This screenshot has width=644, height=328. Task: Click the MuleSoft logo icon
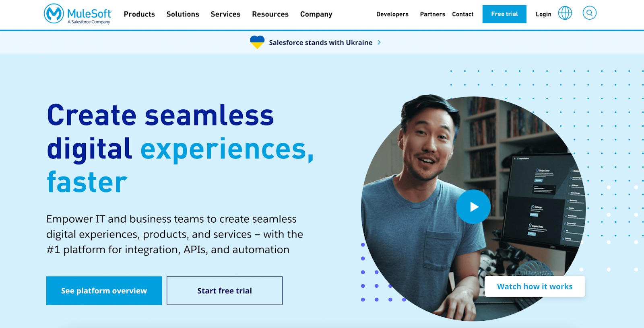click(x=54, y=14)
